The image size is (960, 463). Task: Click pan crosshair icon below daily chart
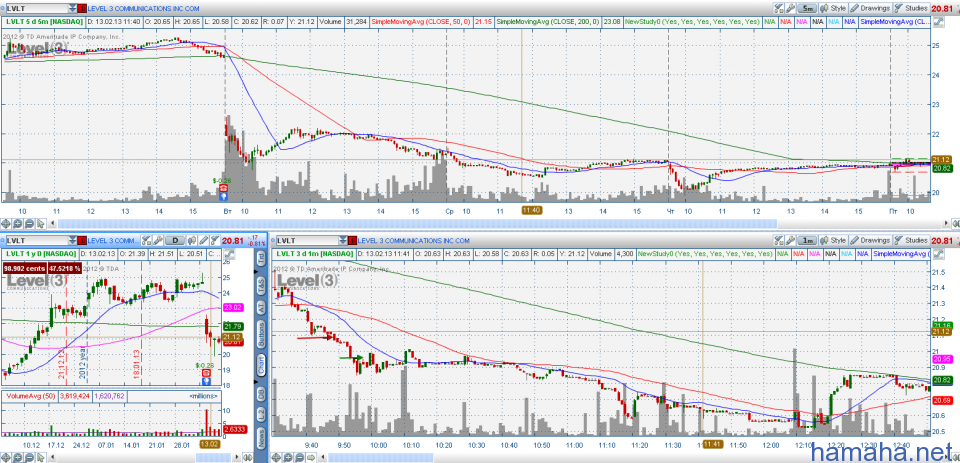coord(6,457)
